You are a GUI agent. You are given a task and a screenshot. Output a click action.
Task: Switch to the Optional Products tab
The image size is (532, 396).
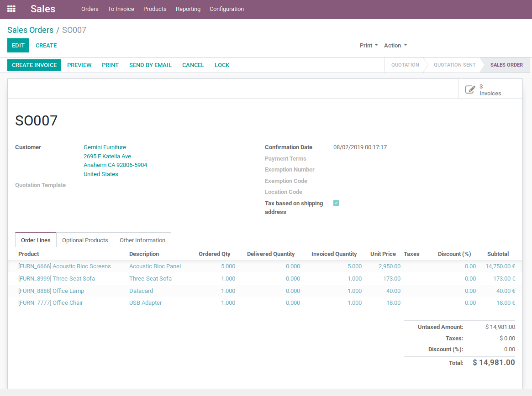tap(85, 240)
